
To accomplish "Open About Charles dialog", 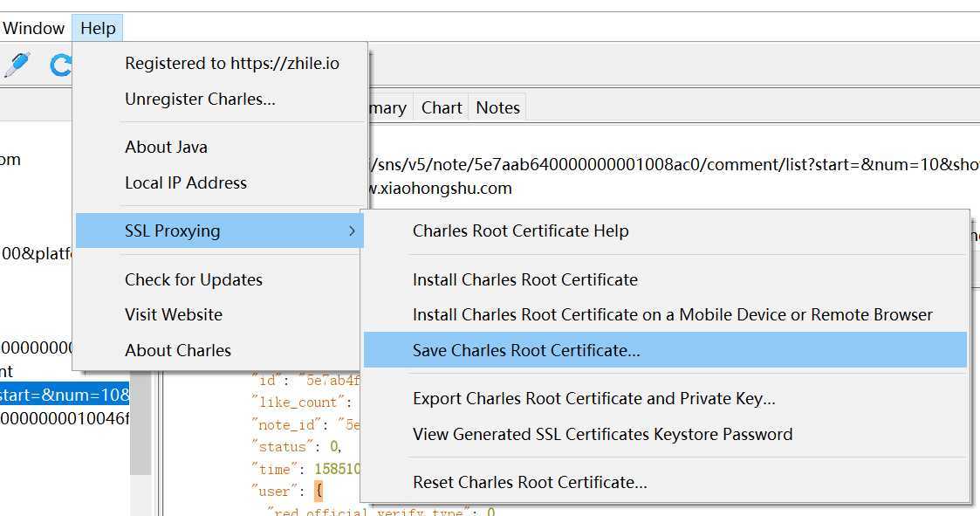I will (178, 350).
